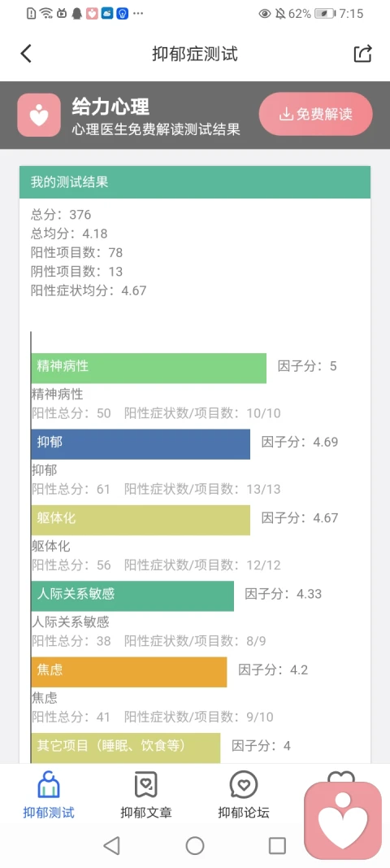Tap the blue 抑郁 factor bar

141,444
